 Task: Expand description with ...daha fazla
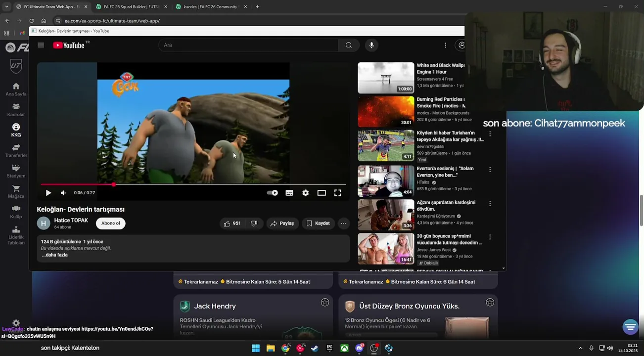tap(54, 255)
